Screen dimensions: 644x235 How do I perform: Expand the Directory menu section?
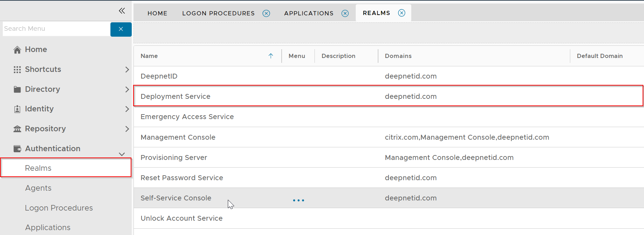(x=127, y=89)
